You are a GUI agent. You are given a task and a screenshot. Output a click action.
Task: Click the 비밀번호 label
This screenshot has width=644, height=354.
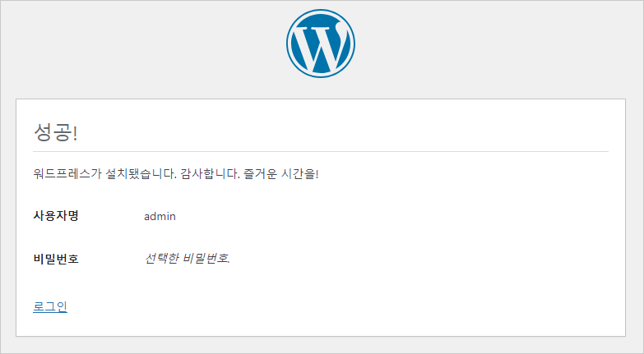[x=56, y=259]
